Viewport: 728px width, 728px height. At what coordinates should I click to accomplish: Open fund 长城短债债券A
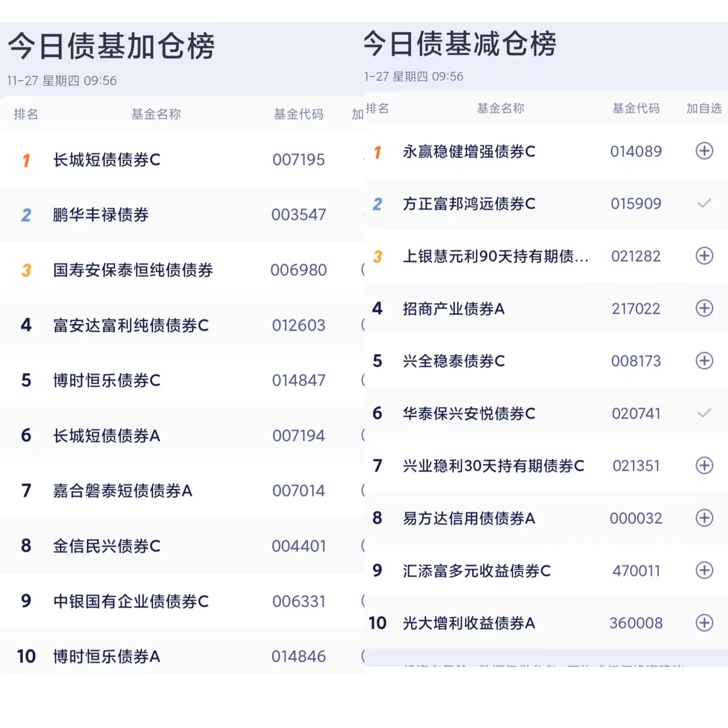107,436
